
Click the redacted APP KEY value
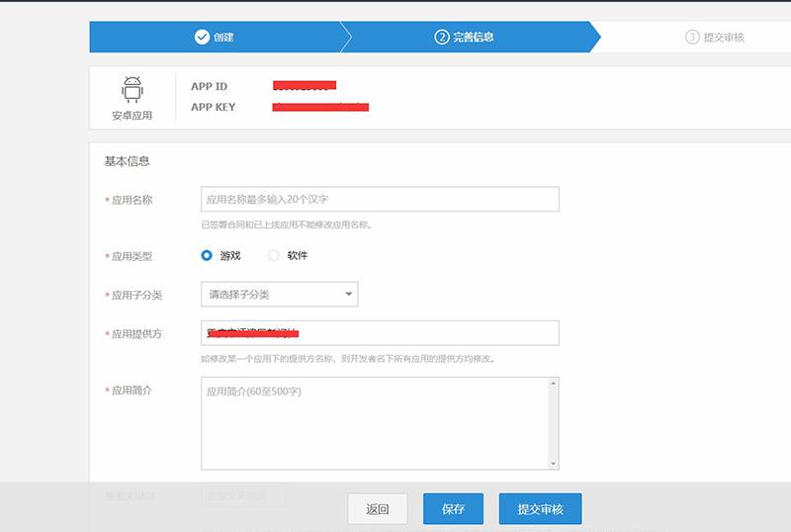click(x=320, y=107)
